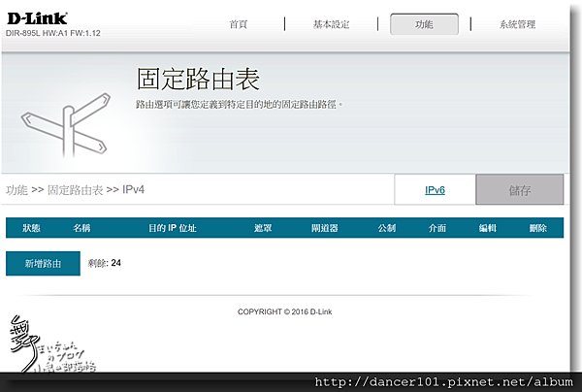Click the 目的 IP 位址 column header
Screen dimensions: 582x392
click(x=173, y=228)
